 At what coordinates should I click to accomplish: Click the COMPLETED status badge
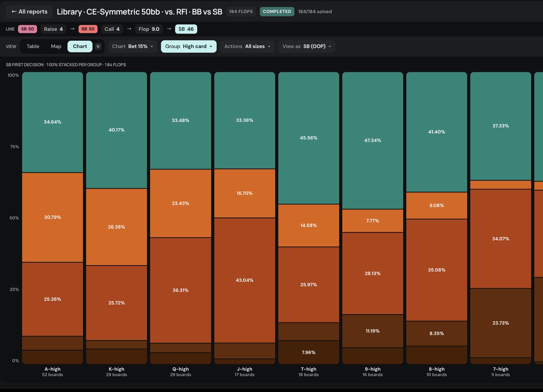coord(277,11)
